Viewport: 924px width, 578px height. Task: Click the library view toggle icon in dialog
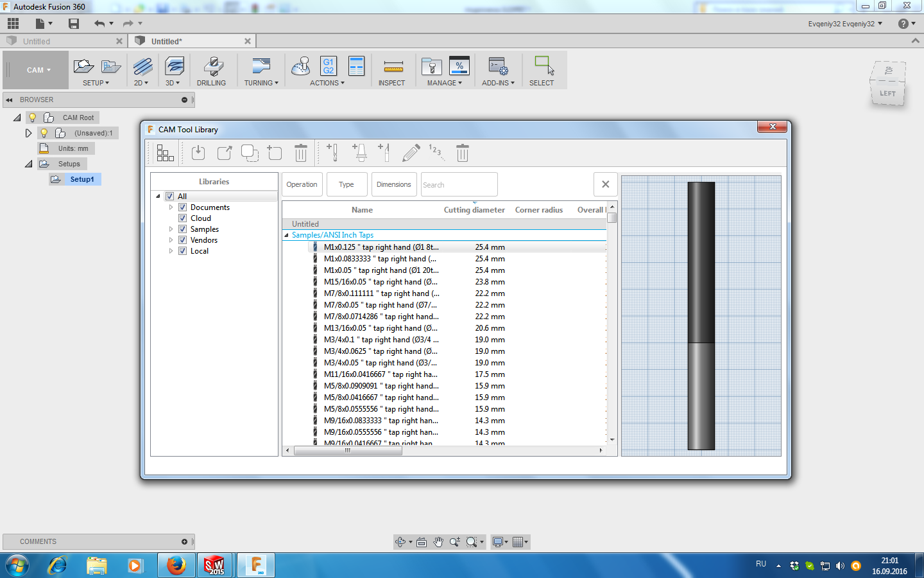tap(165, 153)
